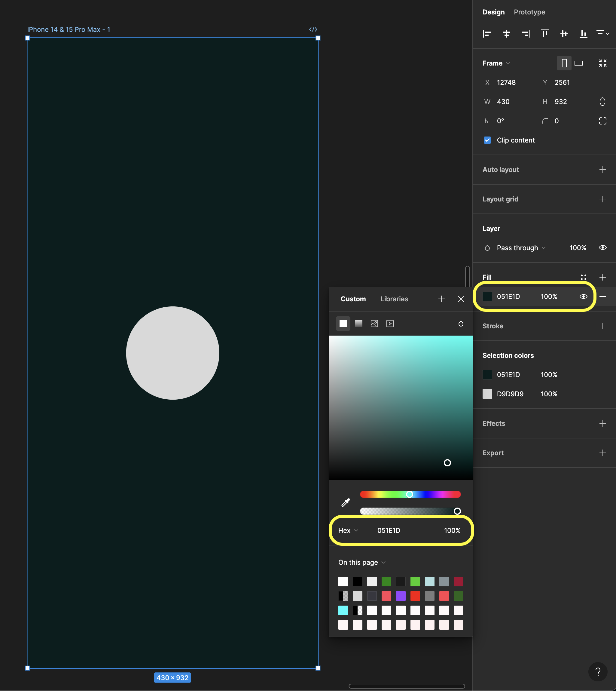Toggle layer visibility eye icon

tap(602, 247)
